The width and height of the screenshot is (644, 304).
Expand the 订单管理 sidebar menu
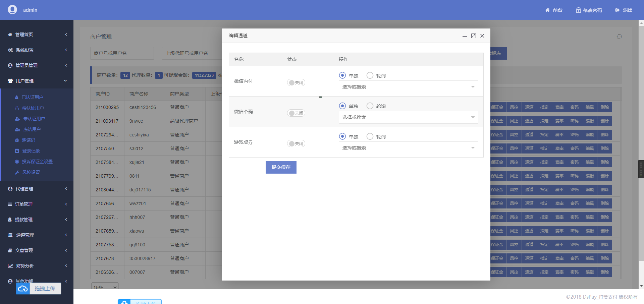tap(23, 204)
